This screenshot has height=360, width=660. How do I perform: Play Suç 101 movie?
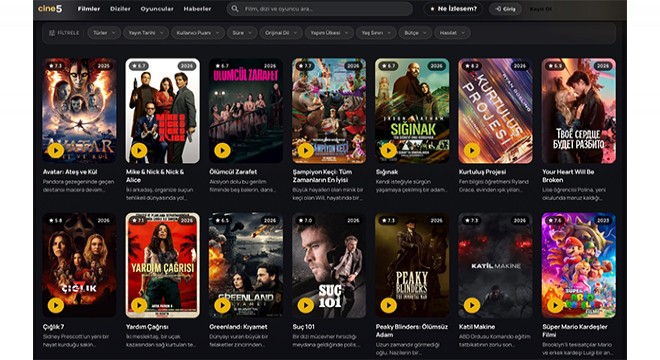(306, 305)
